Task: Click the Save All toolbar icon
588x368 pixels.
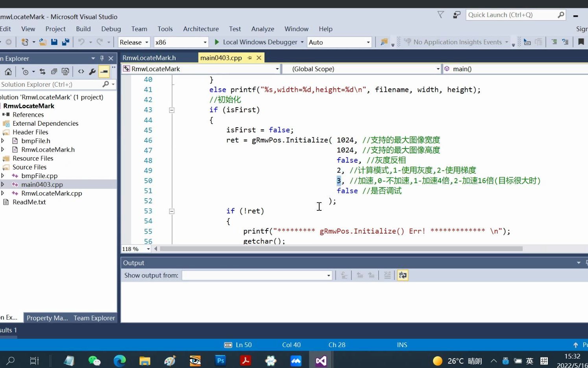Action: point(66,42)
